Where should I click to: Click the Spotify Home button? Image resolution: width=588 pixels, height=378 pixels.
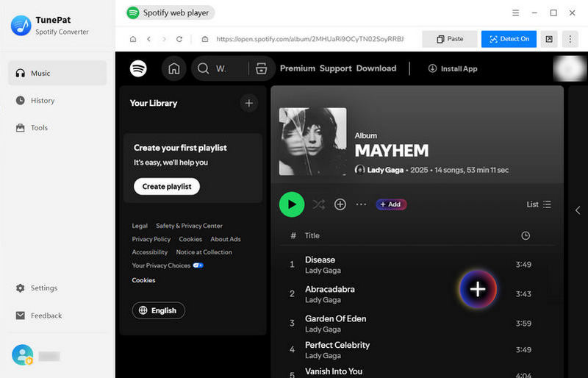(x=173, y=68)
